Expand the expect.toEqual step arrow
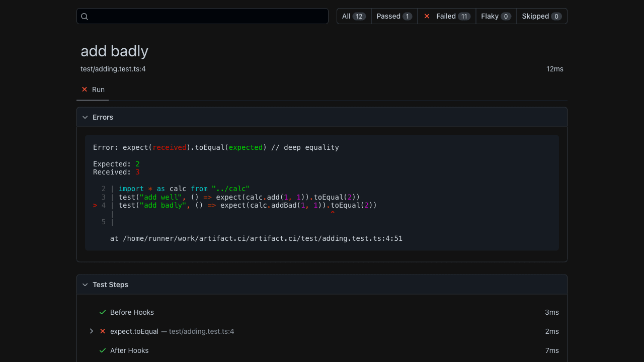This screenshot has width=644, height=362. (91, 331)
